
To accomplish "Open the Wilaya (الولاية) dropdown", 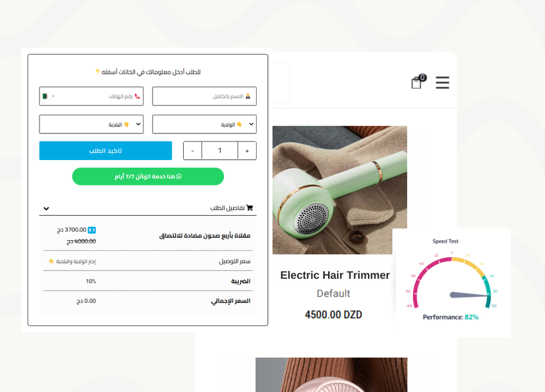I will click(x=204, y=124).
